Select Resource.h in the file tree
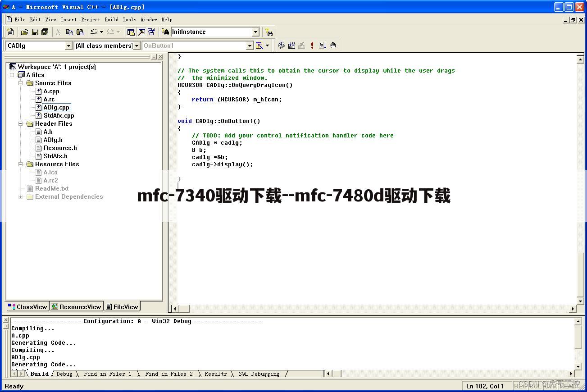Image resolution: width=587 pixels, height=392 pixels. tap(60, 148)
